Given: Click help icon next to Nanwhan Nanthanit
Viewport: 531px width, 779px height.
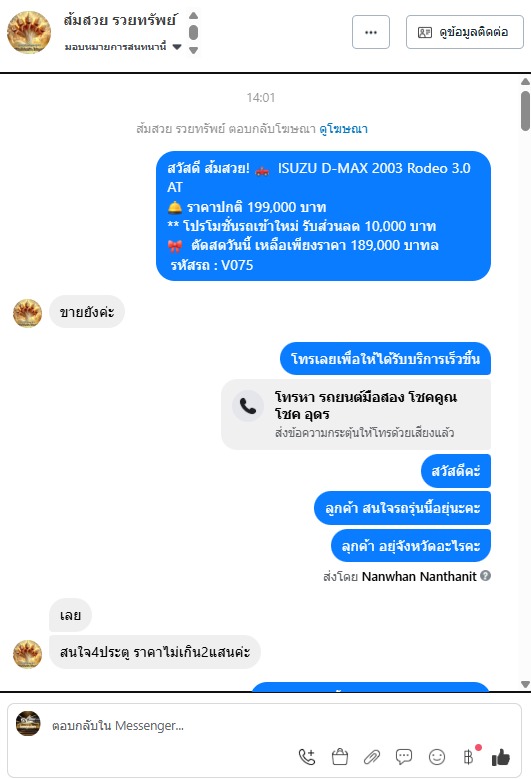Looking at the screenshot, I should [486, 576].
